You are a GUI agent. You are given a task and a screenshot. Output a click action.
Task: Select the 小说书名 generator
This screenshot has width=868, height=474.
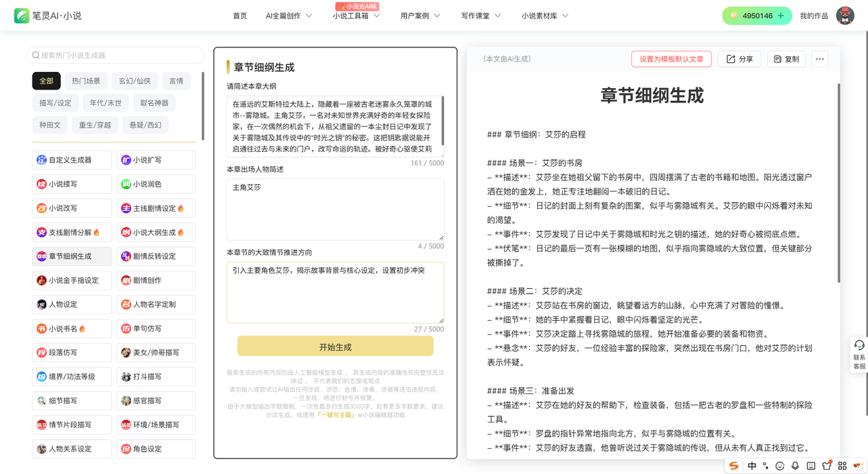tap(72, 329)
